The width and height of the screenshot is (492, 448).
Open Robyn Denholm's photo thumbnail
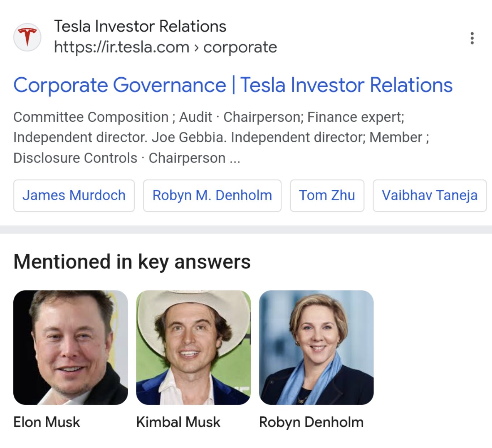(x=316, y=347)
